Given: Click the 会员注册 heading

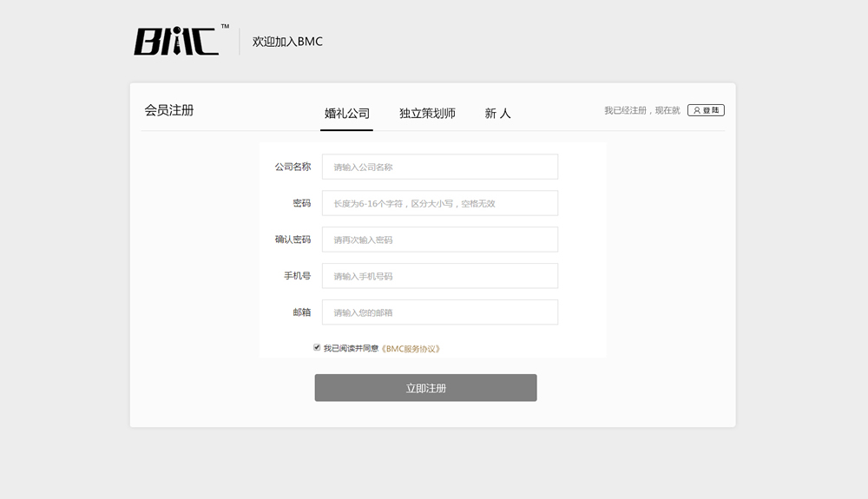Looking at the screenshot, I should (169, 110).
